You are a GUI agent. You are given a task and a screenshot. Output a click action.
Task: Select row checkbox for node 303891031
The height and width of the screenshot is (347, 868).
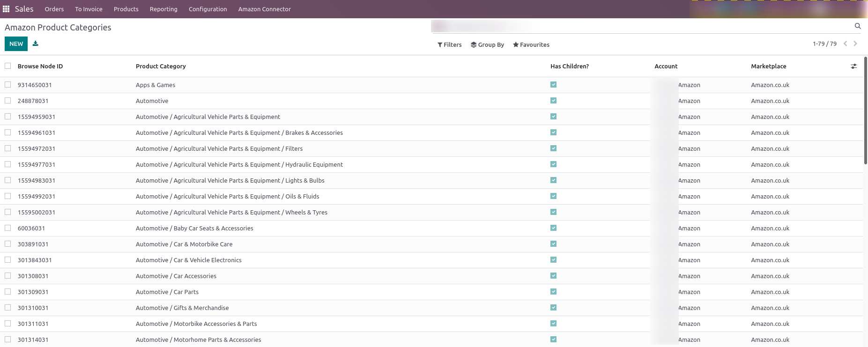click(8, 244)
